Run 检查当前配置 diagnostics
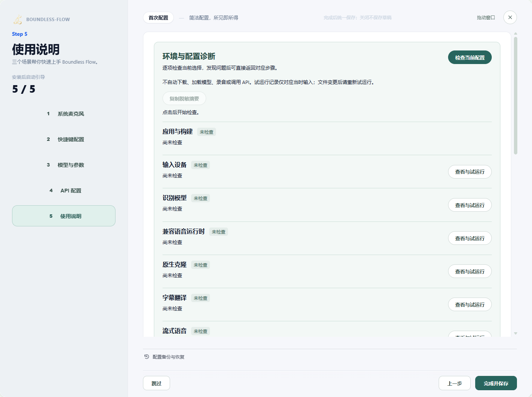The height and width of the screenshot is (397, 532). click(x=470, y=57)
